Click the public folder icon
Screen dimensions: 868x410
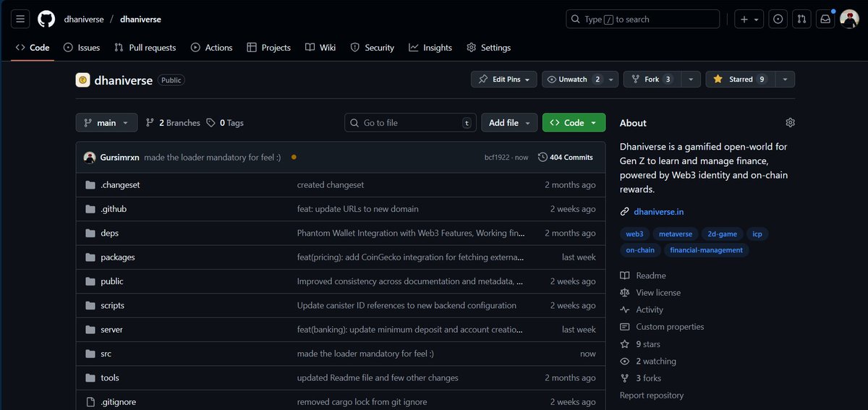(90, 281)
